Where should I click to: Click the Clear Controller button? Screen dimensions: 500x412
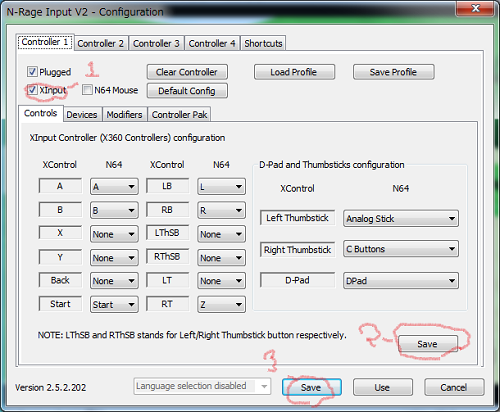click(x=187, y=72)
